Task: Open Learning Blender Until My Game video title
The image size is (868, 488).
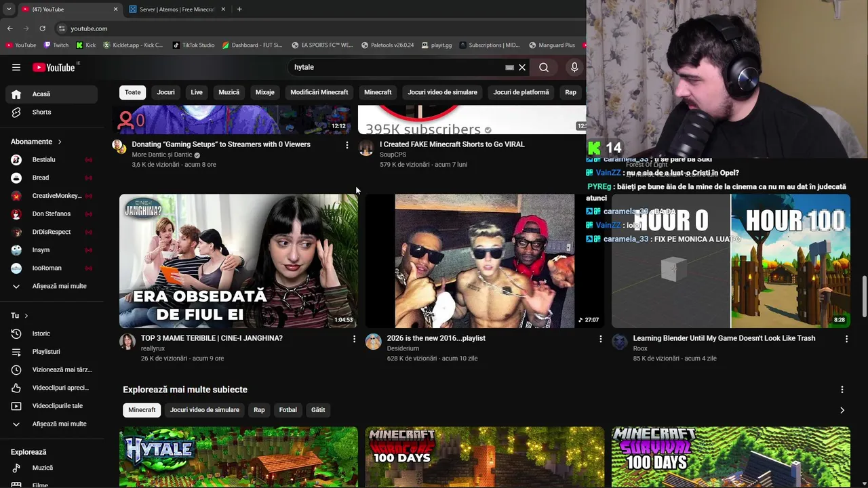Action: tap(724, 338)
